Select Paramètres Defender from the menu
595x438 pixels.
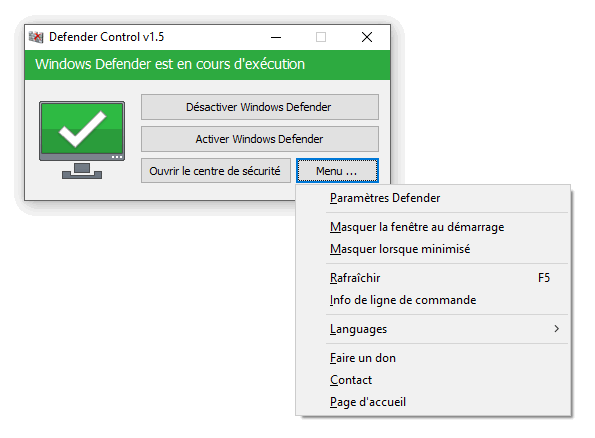[433, 198]
